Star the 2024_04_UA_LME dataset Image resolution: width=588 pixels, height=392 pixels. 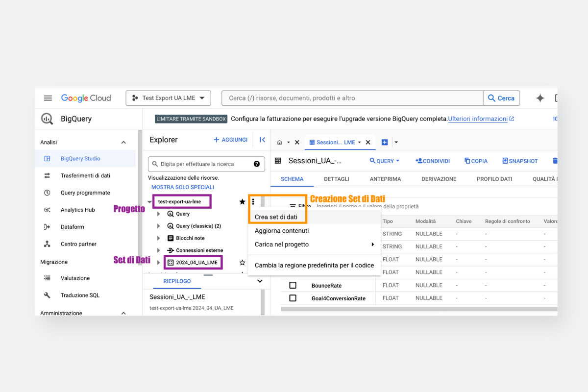coord(242,263)
